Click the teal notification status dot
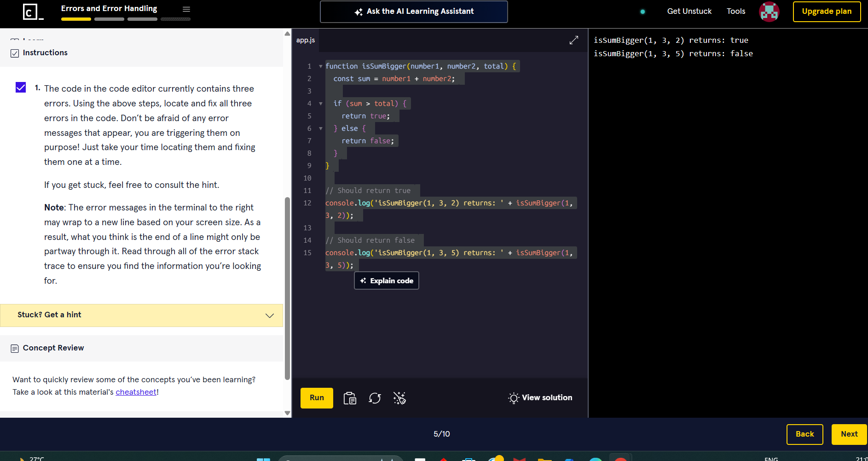Image resolution: width=868 pixels, height=461 pixels. pyautogui.click(x=642, y=12)
